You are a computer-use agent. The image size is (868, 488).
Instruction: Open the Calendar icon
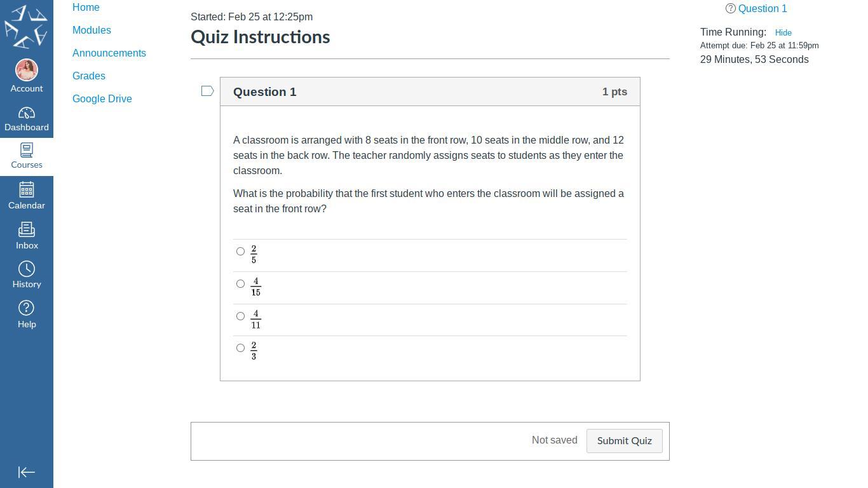point(27,190)
